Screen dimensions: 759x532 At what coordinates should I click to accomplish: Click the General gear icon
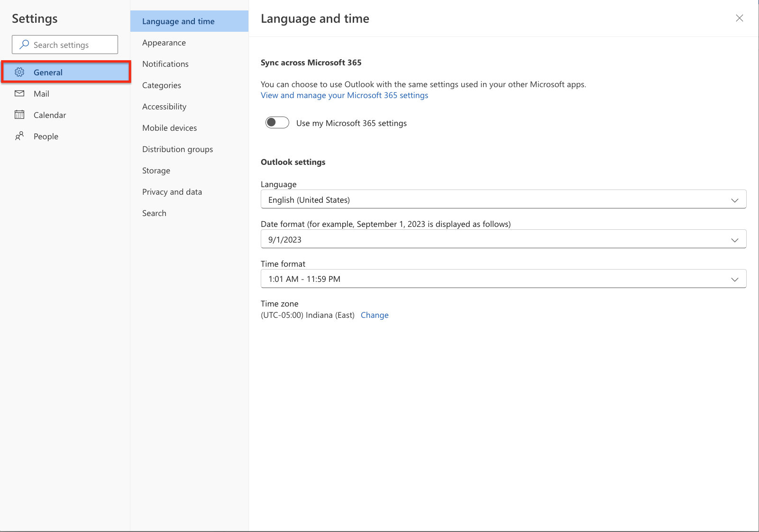[19, 72]
